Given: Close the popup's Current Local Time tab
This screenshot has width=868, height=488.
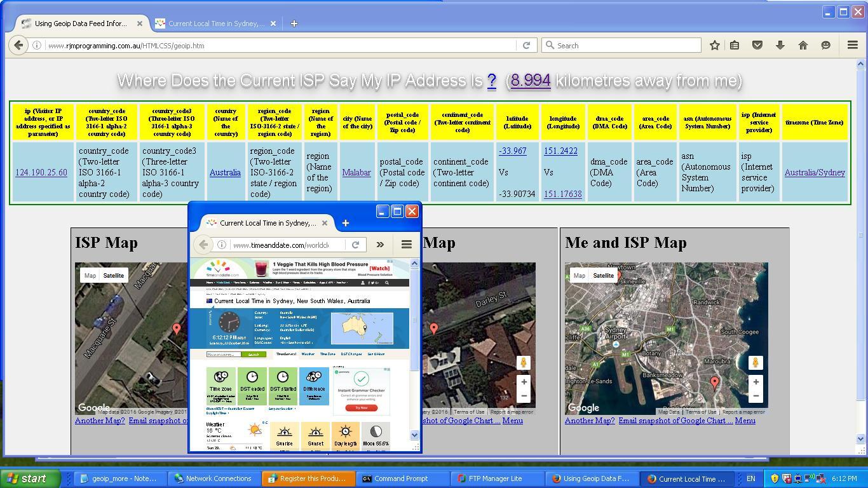Looking at the screenshot, I should pos(325,223).
